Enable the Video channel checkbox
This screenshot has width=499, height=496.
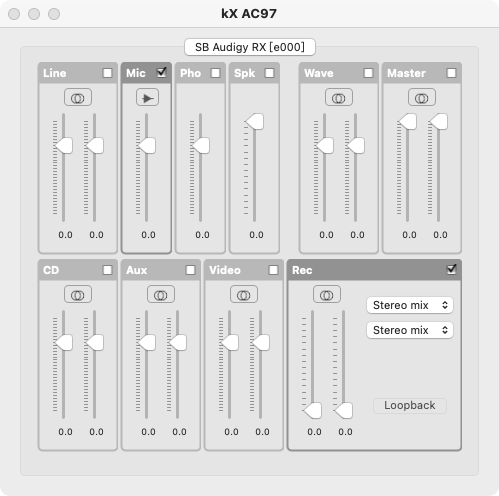click(273, 270)
